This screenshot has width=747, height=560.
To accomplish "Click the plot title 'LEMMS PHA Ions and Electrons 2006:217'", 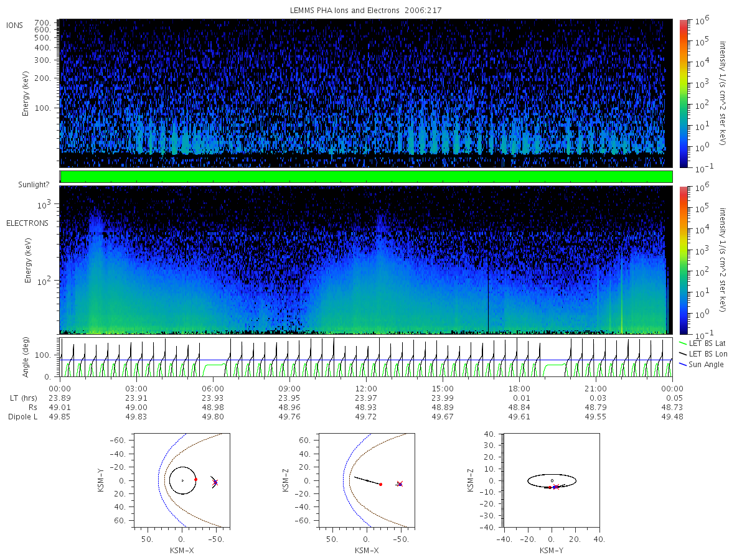I will pyautogui.click(x=366, y=11).
